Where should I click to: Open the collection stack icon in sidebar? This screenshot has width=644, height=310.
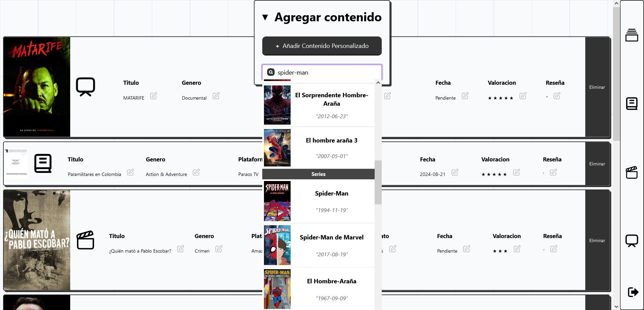point(632,35)
